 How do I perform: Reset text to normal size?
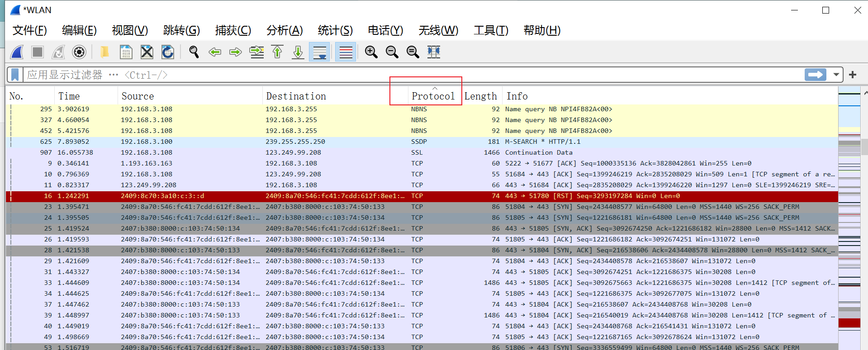pos(413,52)
